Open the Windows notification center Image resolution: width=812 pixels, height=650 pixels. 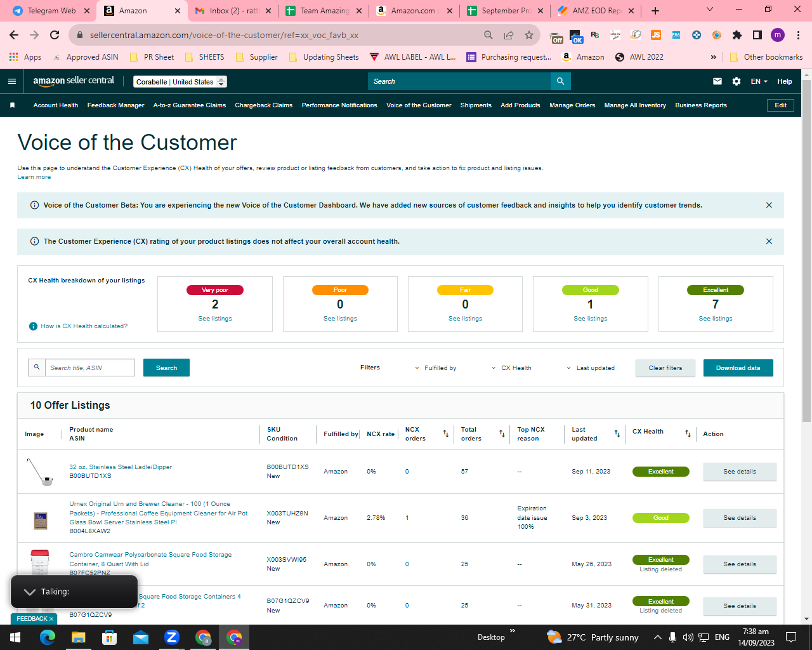point(791,637)
